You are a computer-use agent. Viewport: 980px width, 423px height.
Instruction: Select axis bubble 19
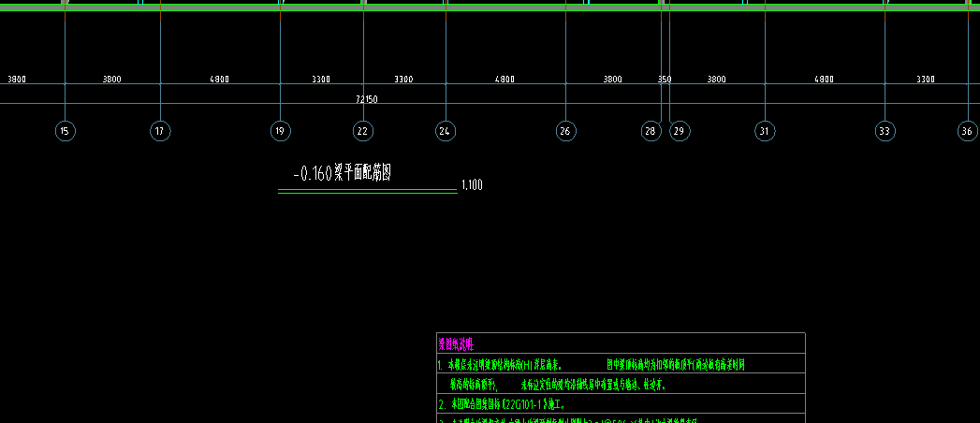(x=280, y=131)
